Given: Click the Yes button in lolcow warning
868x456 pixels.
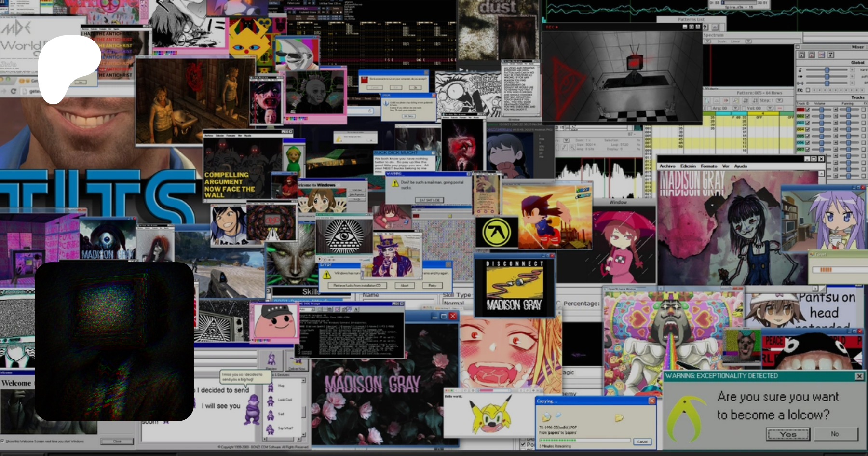Looking at the screenshot, I should click(x=788, y=434).
